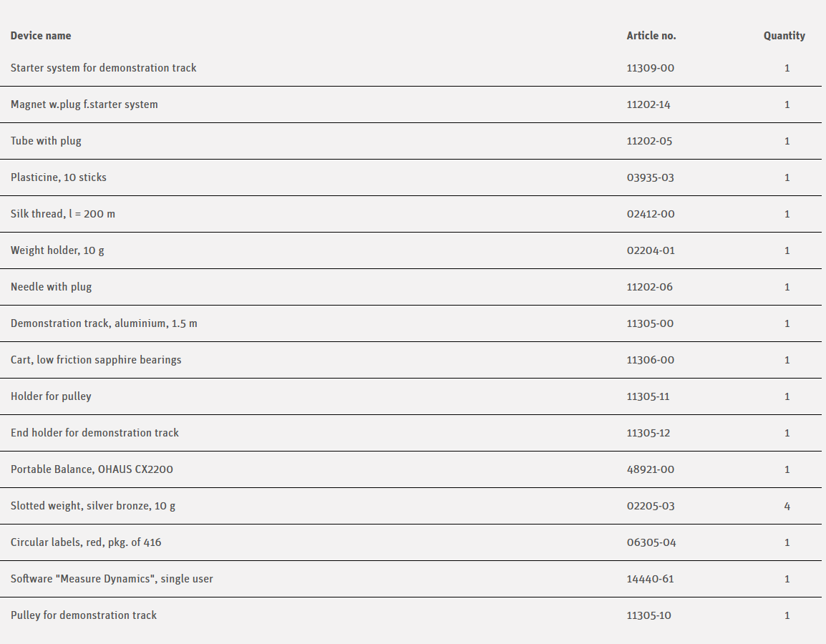This screenshot has width=826, height=644.
Task: Click Plasticine, 10 sticks device name
Action: 58,177
